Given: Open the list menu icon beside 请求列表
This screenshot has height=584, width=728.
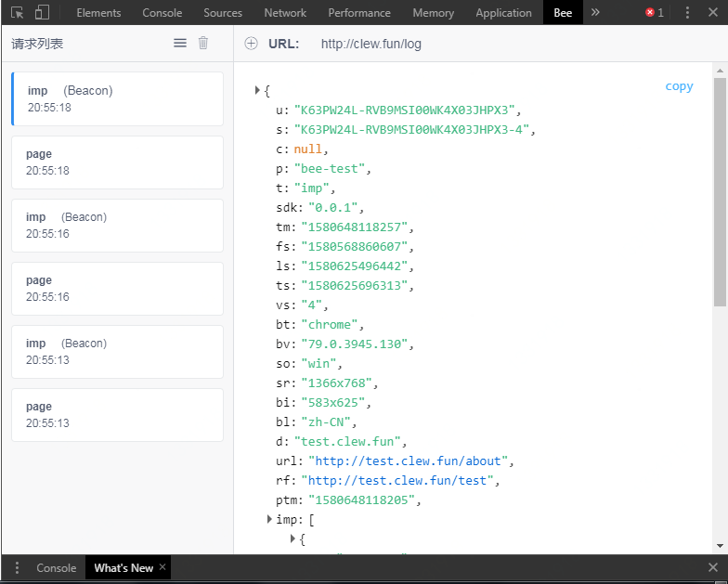Looking at the screenshot, I should [x=180, y=43].
